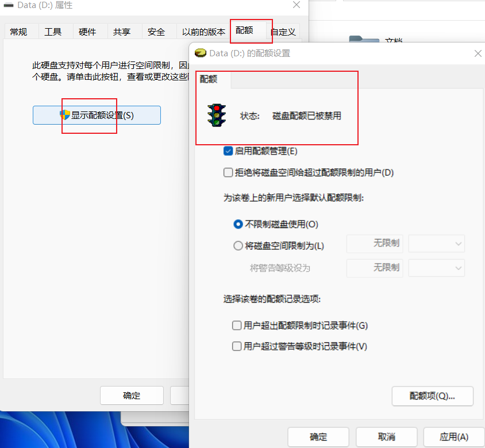The height and width of the screenshot is (448, 485).
Task: Click 选择该卷的配额记录选项 label
Action: point(272,299)
